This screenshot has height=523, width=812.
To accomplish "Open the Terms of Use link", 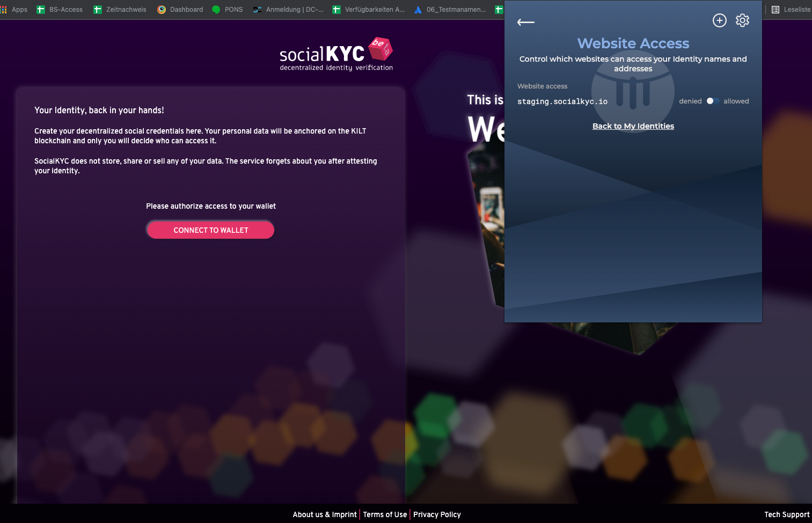I will click(x=385, y=514).
